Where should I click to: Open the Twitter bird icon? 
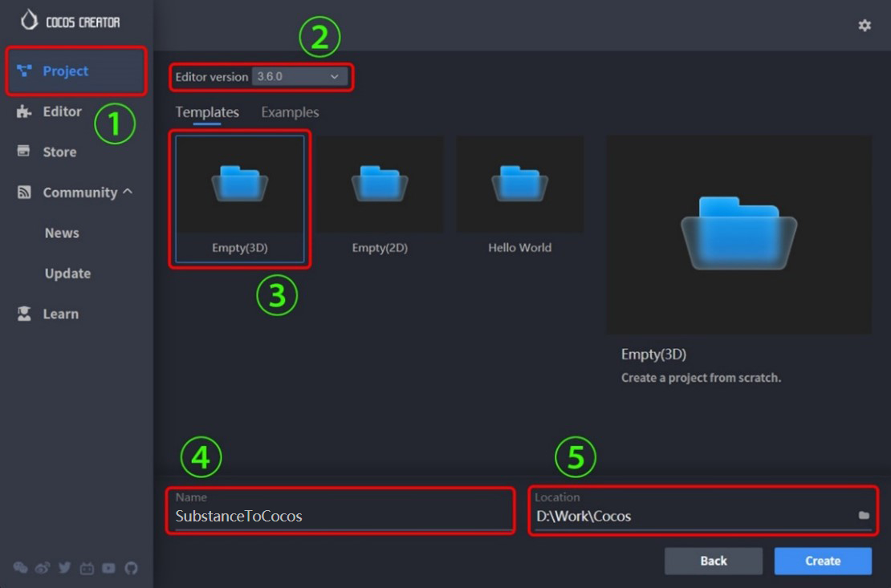pos(65,568)
